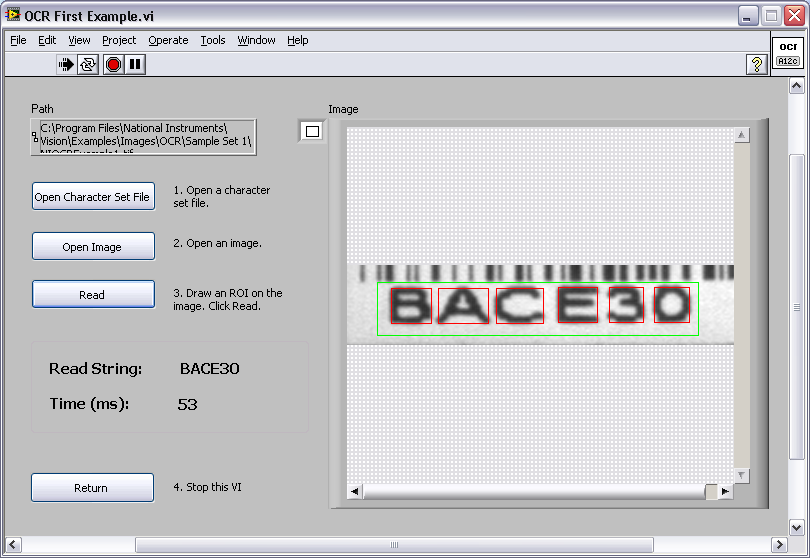Image resolution: width=810 pixels, height=558 pixels.
Task: Open the File menu
Action: point(18,40)
